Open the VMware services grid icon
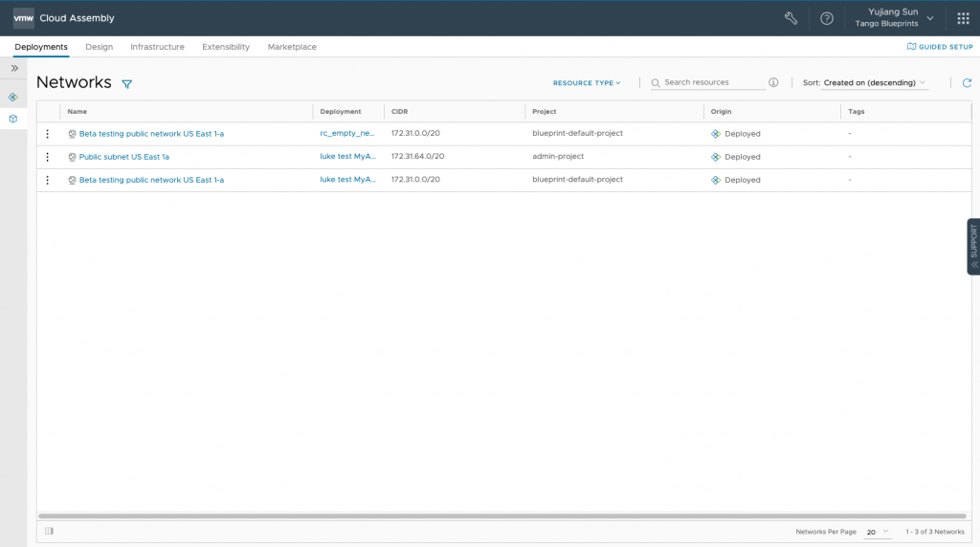Screen dimensions: 980x547 pos(963,18)
